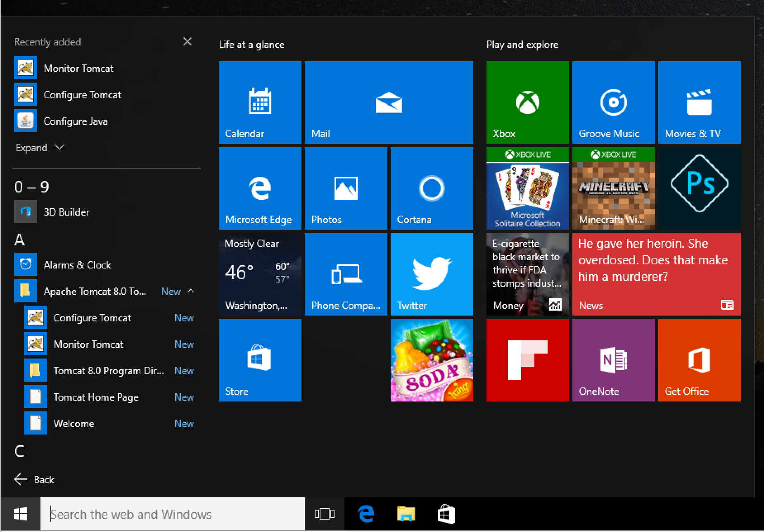Launch the Minecraft tile

tap(614, 188)
